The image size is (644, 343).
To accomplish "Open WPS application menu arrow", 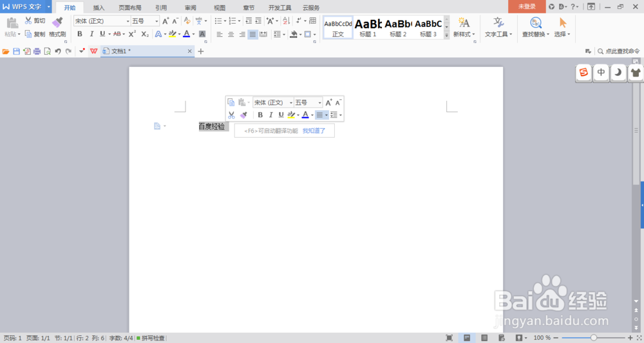I will (x=48, y=7).
